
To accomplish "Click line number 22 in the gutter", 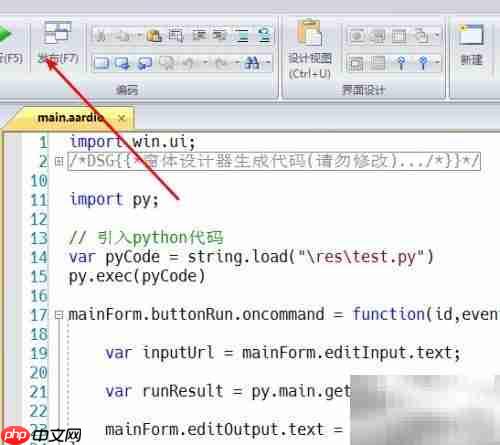I will [39, 411].
